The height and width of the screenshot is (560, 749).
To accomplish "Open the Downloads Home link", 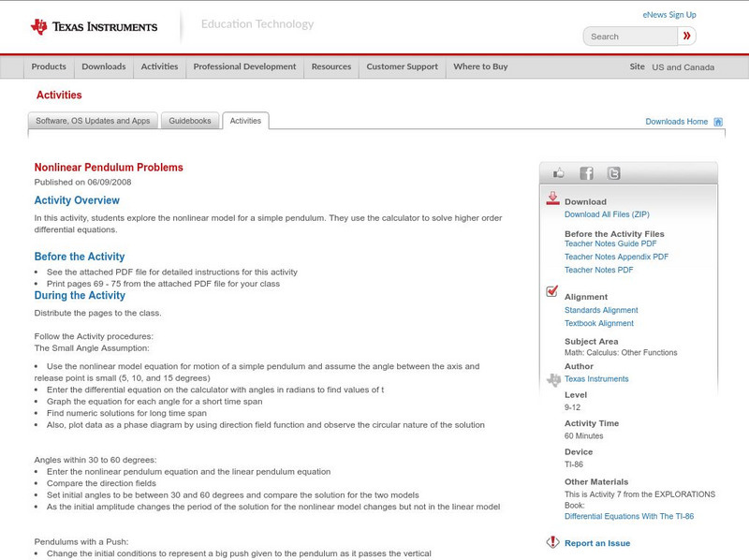I will tap(676, 122).
